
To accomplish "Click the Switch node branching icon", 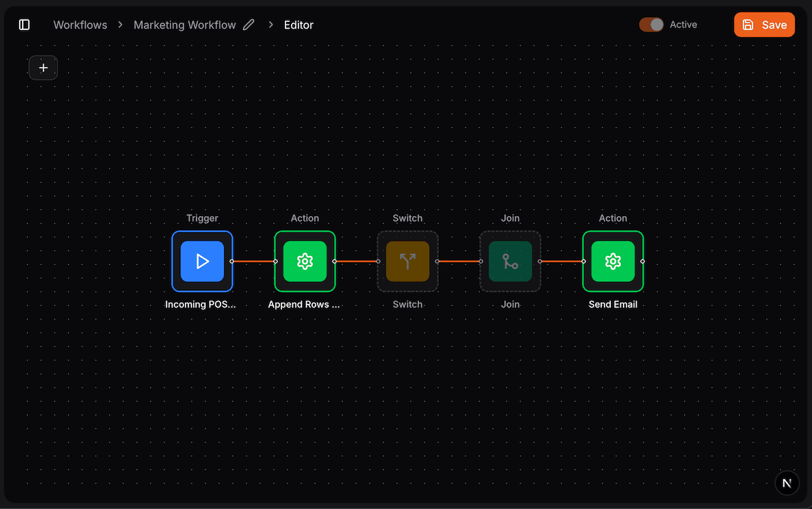I will tap(407, 261).
